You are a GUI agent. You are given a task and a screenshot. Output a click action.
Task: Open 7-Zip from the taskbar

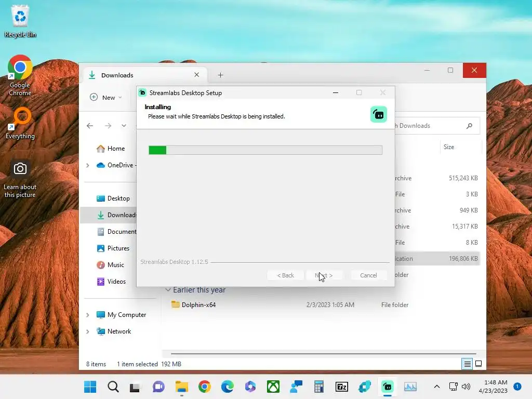(342, 387)
